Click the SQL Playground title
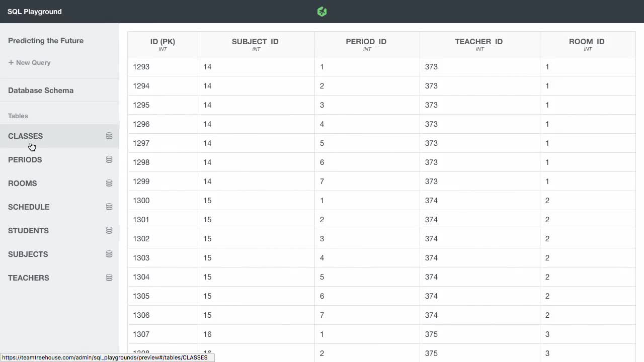Screen dimensions: 644x362 [x=35, y=12]
